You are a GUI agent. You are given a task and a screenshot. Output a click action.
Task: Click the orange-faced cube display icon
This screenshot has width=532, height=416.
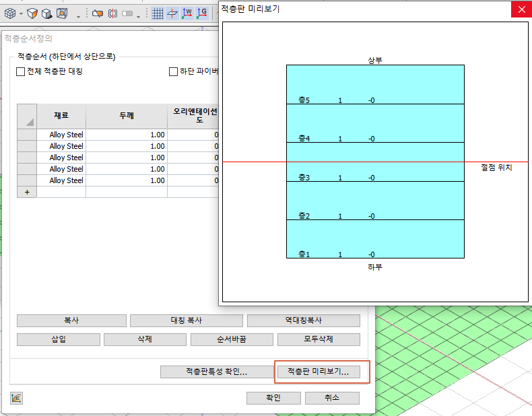click(x=32, y=13)
